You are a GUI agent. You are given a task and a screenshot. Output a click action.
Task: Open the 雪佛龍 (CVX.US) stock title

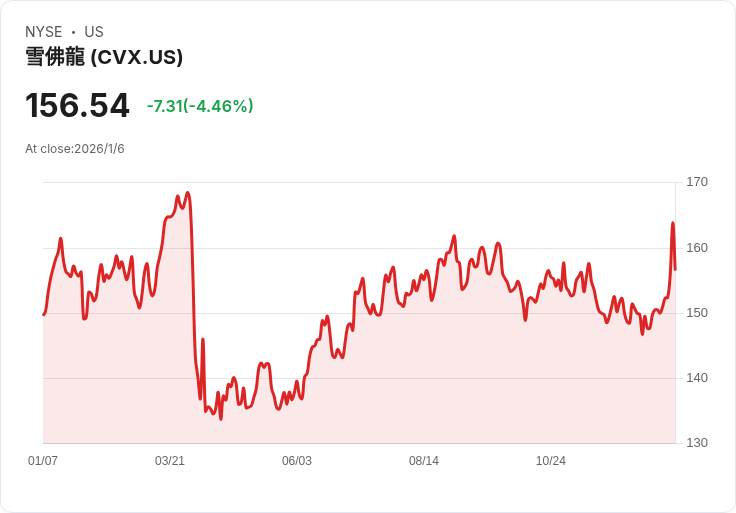pos(104,57)
